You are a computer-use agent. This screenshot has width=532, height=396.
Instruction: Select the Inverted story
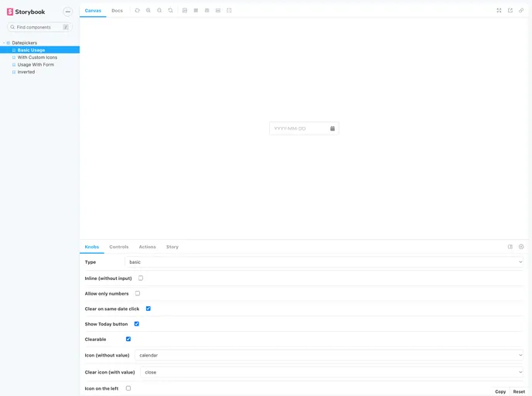pos(39,72)
